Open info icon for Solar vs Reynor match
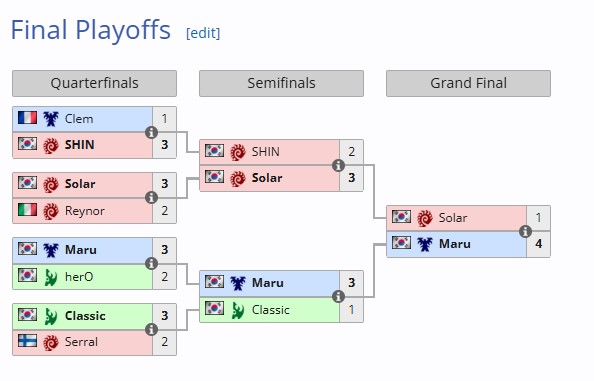Screen dimensions: 594x381 pos(151,197)
